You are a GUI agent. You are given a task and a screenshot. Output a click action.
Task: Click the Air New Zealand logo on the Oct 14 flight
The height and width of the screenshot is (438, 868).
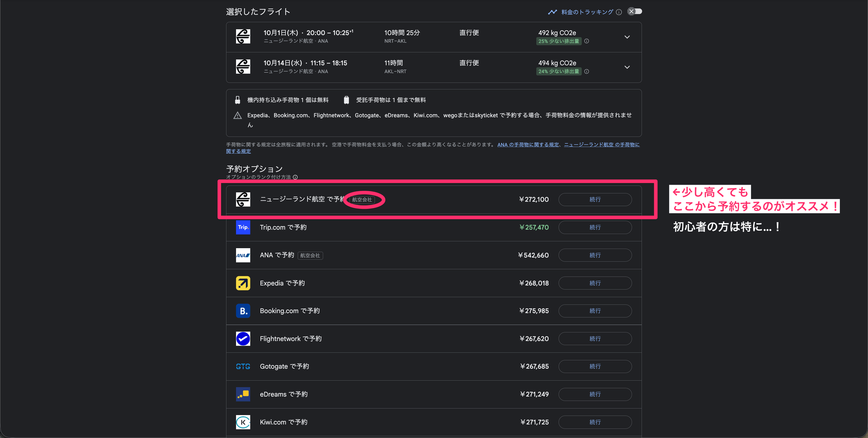coord(243,67)
